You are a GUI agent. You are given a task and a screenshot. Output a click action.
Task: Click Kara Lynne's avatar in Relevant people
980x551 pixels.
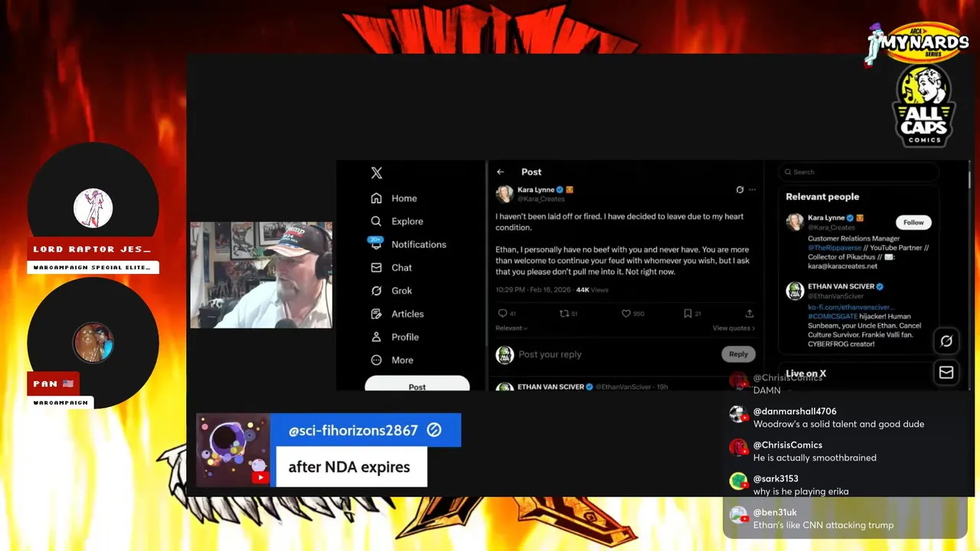pyautogui.click(x=795, y=222)
